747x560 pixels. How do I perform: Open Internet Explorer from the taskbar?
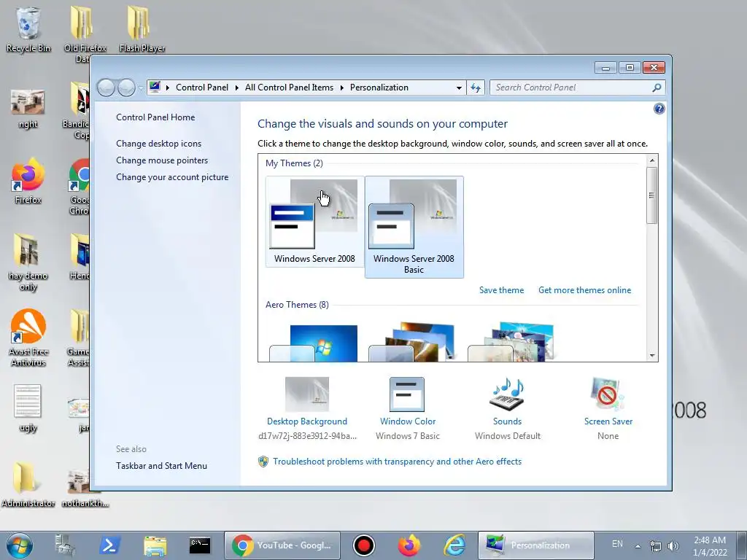454,545
